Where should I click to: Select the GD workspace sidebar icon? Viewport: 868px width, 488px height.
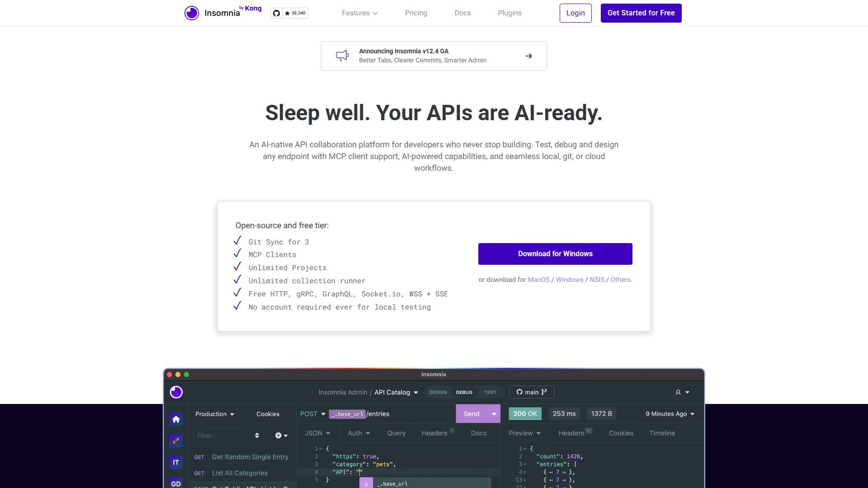[x=176, y=483]
